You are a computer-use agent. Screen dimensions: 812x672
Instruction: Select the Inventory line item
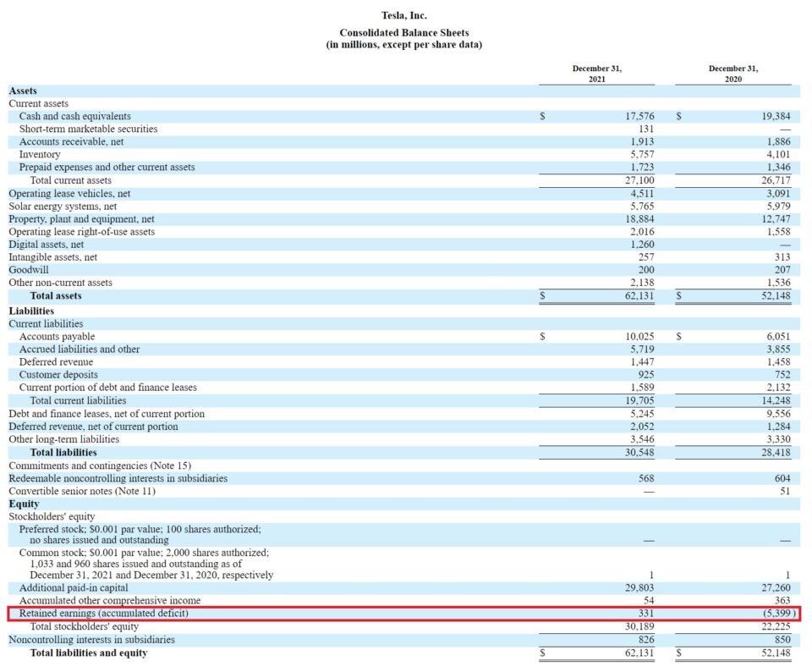pyautogui.click(x=40, y=155)
